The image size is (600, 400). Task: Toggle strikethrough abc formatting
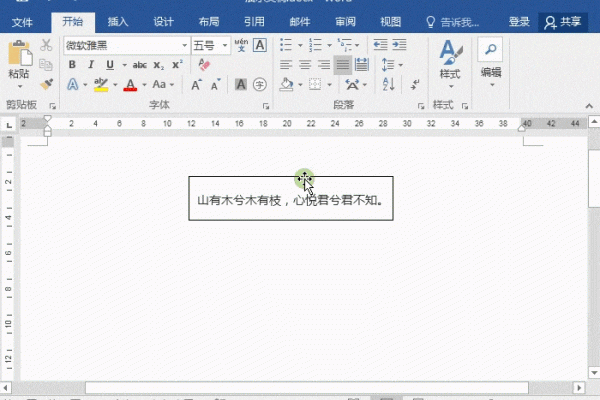click(140, 65)
